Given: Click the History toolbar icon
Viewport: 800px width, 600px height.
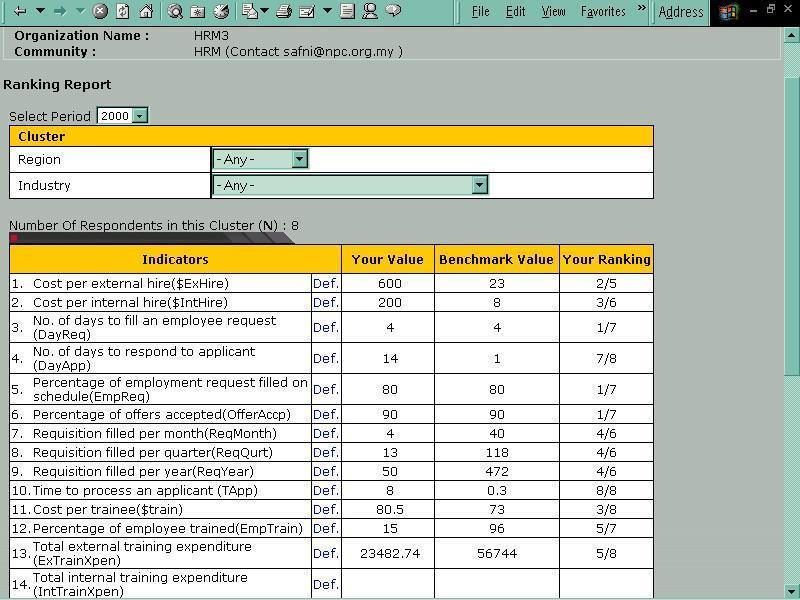Looking at the screenshot, I should 221,12.
